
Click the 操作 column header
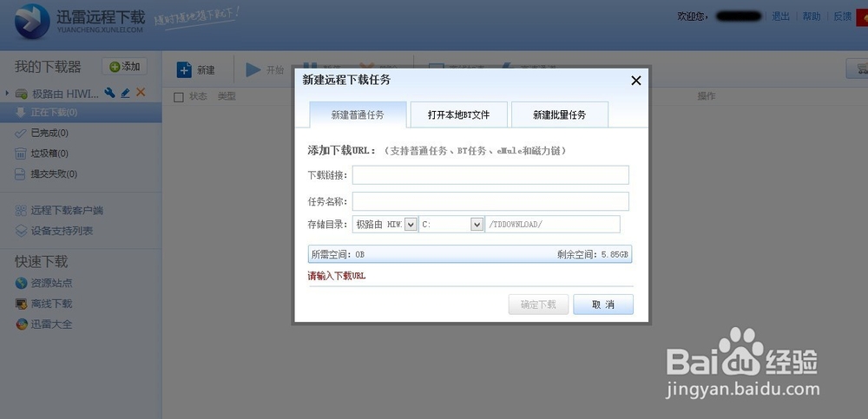coord(707,96)
